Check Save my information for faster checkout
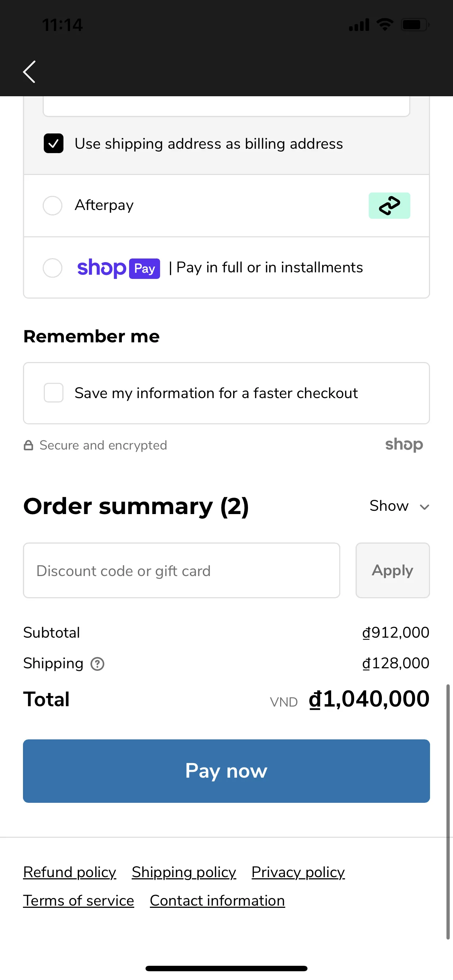The width and height of the screenshot is (453, 980). click(x=54, y=393)
